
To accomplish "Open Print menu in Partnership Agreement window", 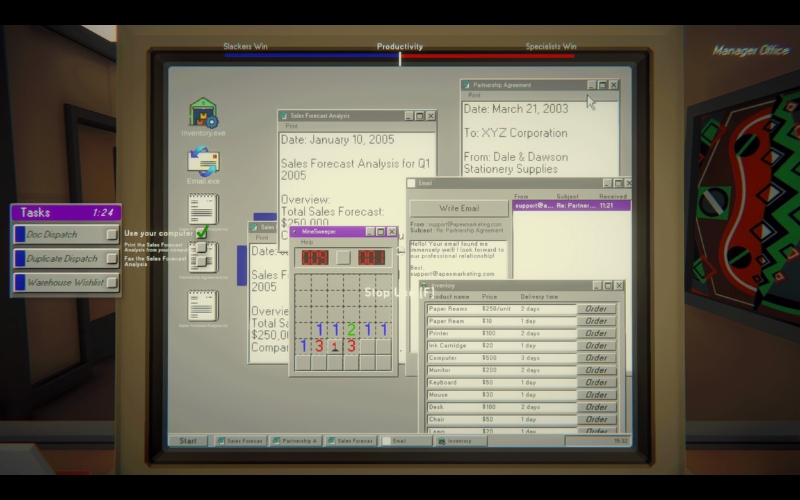I will [x=474, y=95].
